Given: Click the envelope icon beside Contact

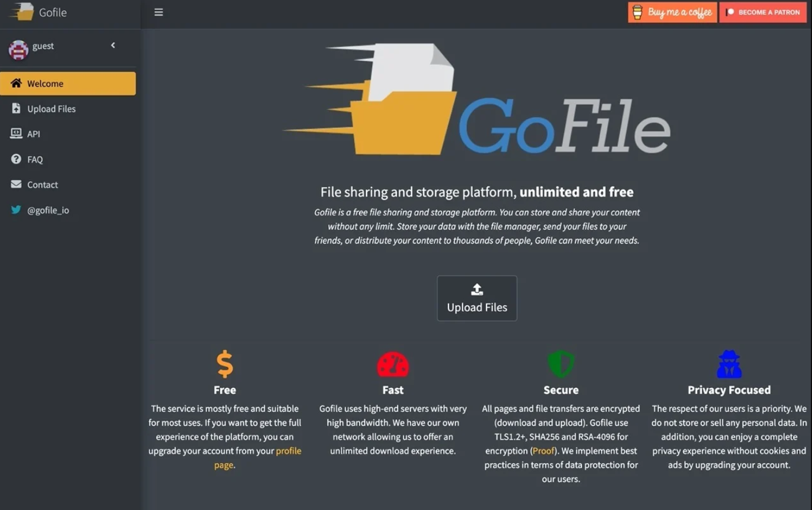Looking at the screenshot, I should pos(16,184).
